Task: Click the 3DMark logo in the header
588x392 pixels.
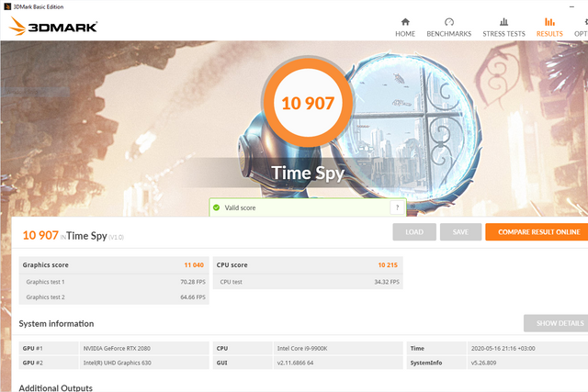Action: (53, 27)
